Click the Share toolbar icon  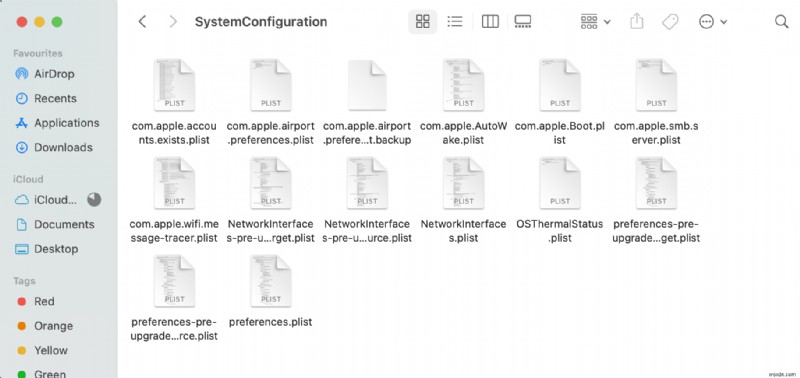tap(636, 21)
